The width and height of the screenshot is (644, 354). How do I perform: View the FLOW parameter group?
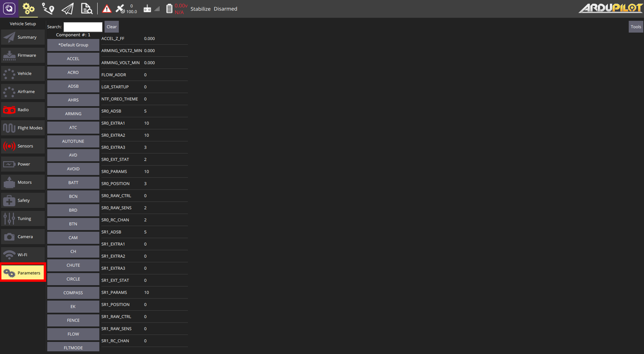tap(73, 334)
